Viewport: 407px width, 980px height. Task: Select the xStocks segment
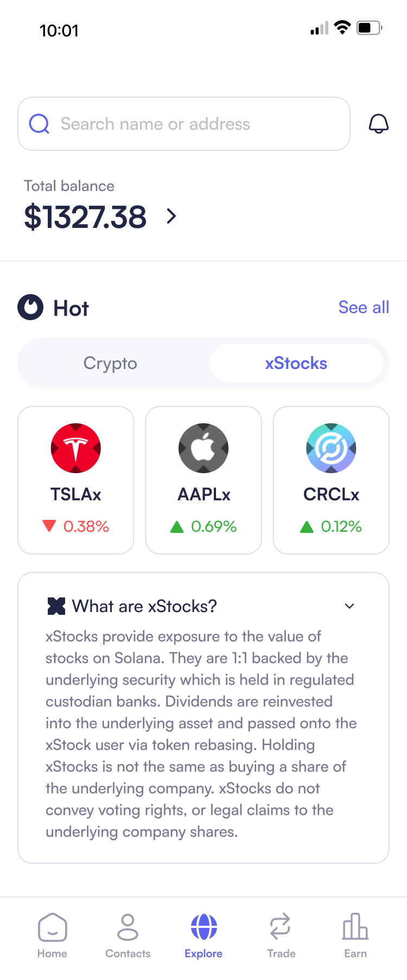(296, 363)
